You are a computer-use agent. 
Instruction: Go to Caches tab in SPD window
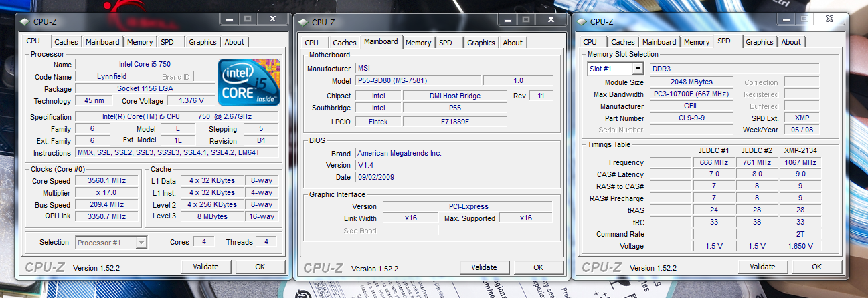point(623,42)
